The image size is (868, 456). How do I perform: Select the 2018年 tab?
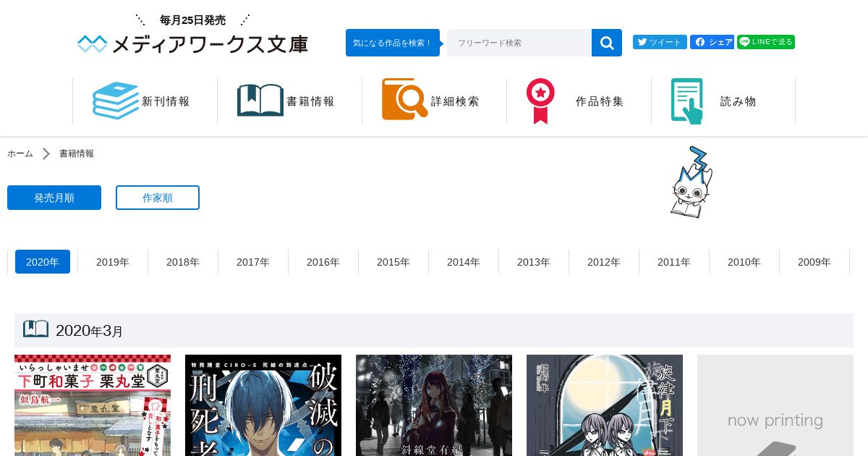tap(183, 262)
